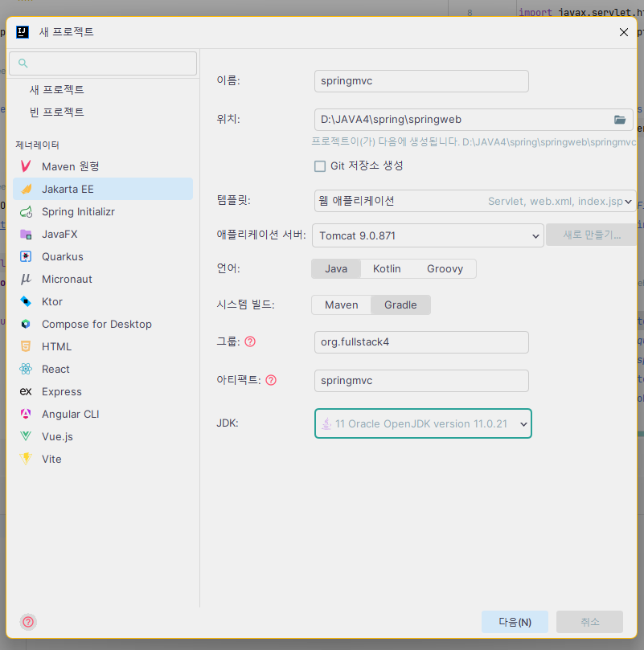Click the HTML5 shield icon
This screenshot has width=644, height=650.
26,346
